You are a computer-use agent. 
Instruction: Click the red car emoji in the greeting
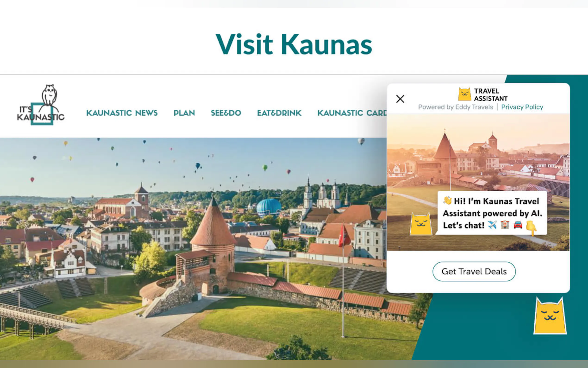(518, 225)
